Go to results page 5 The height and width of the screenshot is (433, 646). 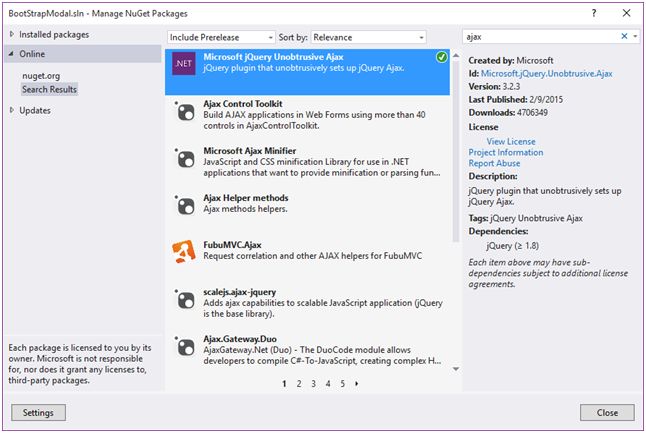(x=342, y=384)
